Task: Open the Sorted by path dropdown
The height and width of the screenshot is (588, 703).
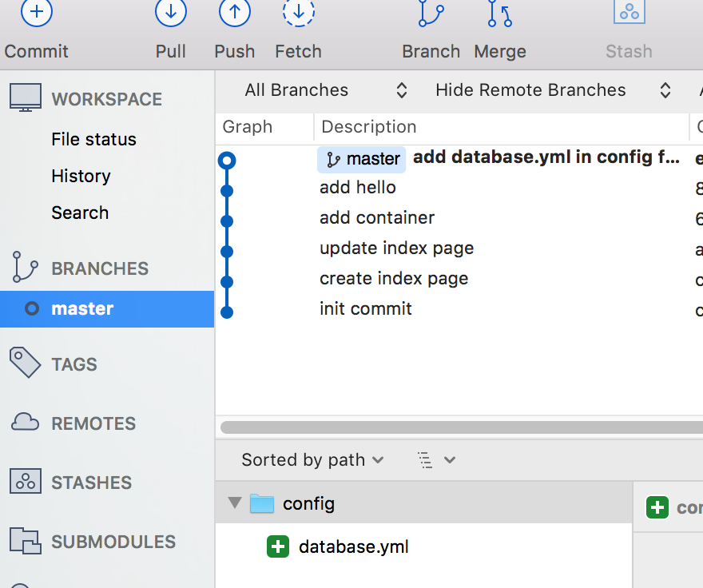Action: [x=312, y=460]
